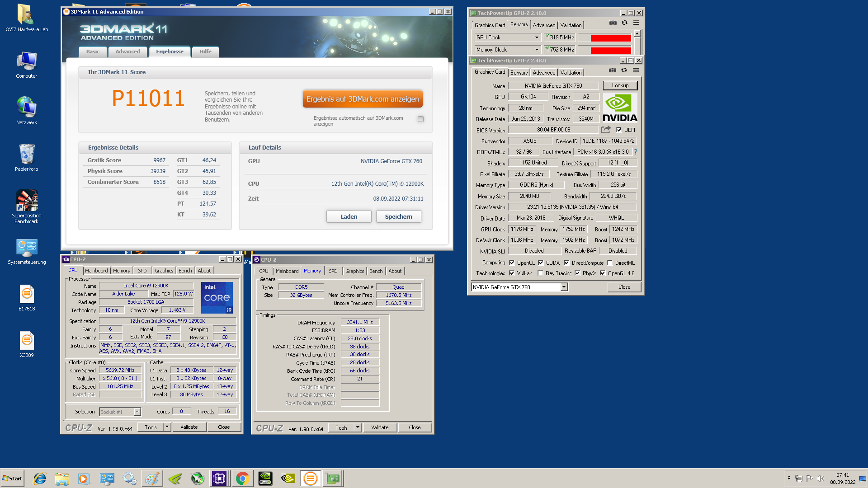Select the E17518 file icon on desktop
The width and height of the screenshot is (868, 488).
27,298
